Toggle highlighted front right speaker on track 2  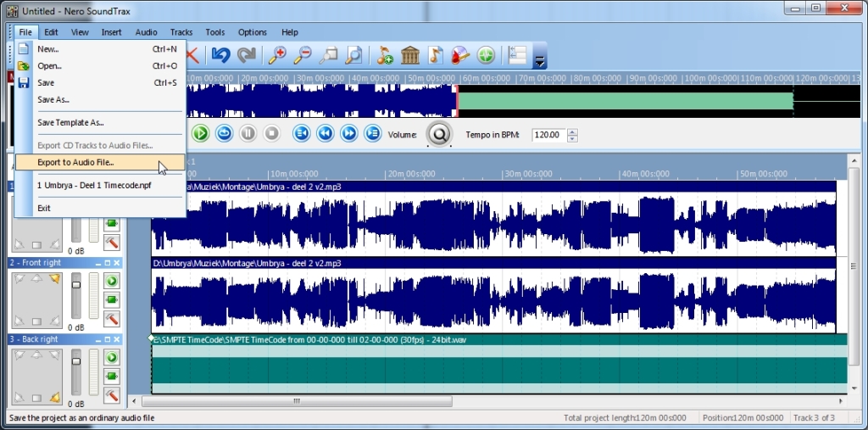54,279
